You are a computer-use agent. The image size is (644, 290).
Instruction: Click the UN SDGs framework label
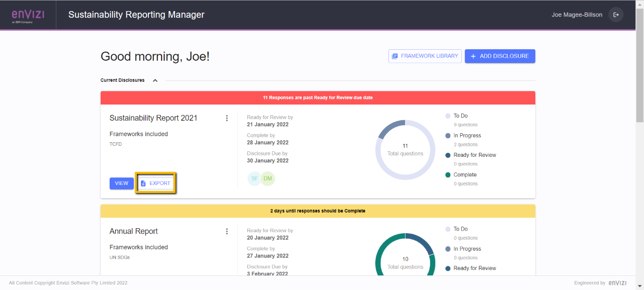pos(120,257)
